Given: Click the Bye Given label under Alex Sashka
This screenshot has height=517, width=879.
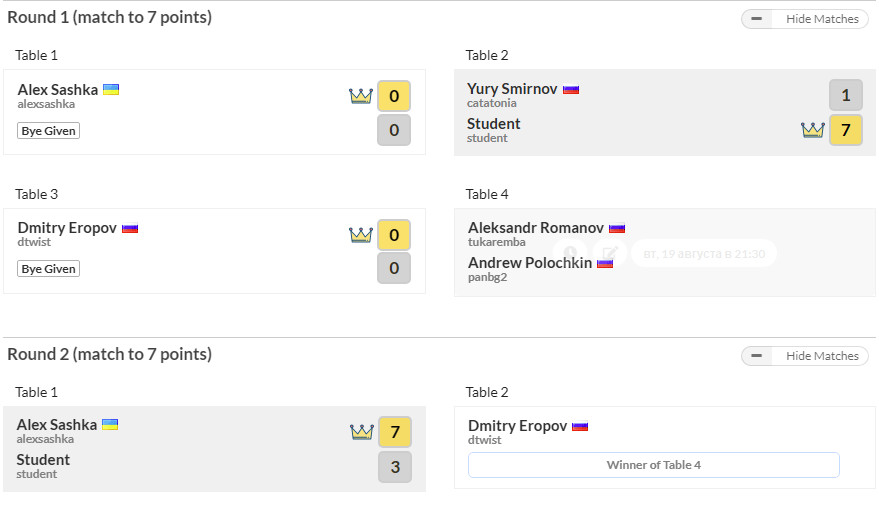Looking at the screenshot, I should click(x=48, y=131).
